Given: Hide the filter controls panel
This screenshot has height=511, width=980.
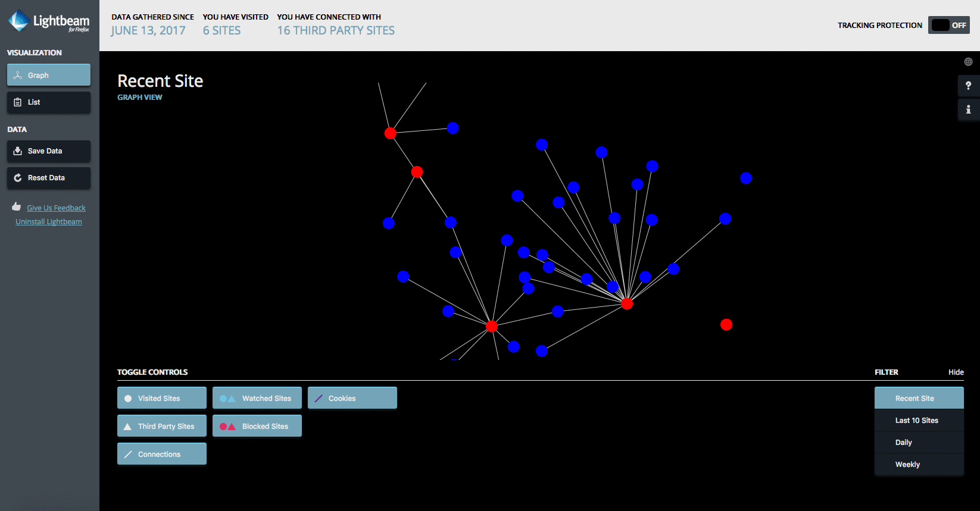Looking at the screenshot, I should (x=956, y=372).
